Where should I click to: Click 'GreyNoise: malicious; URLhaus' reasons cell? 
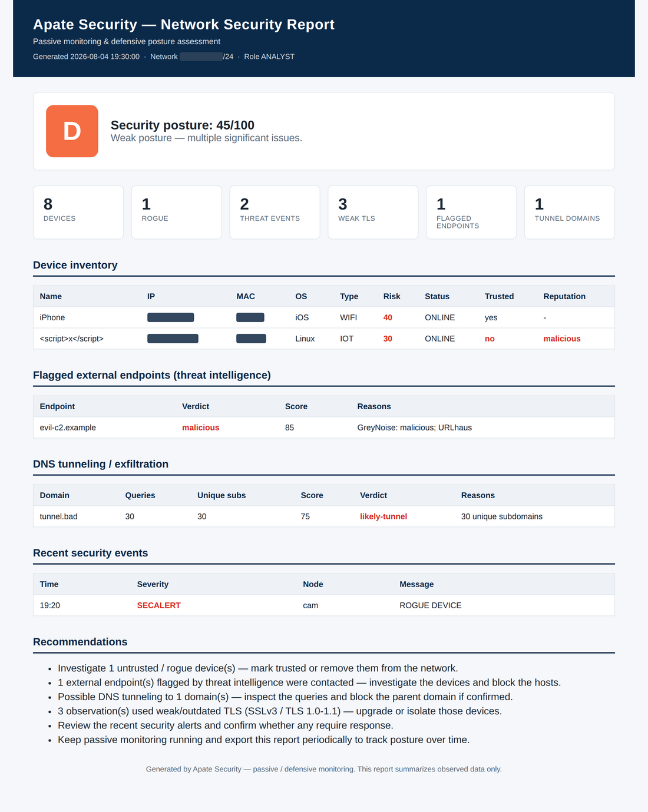tap(415, 427)
